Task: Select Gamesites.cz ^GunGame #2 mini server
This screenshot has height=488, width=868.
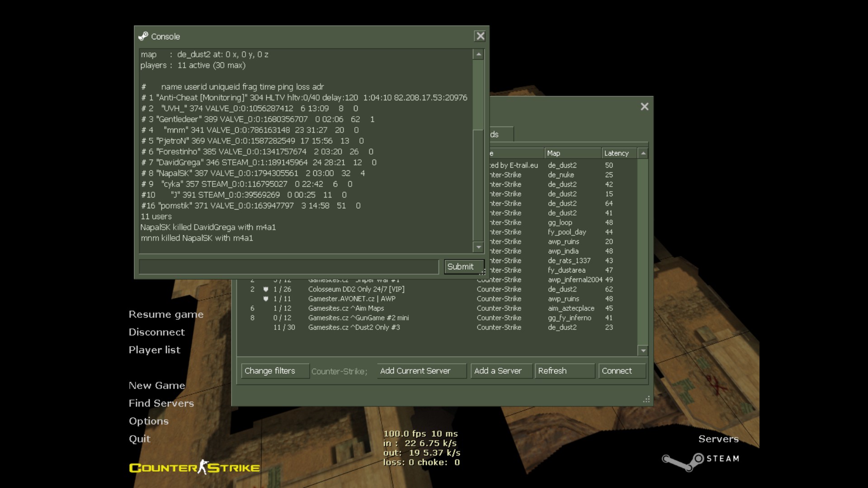Action: pyautogui.click(x=437, y=318)
